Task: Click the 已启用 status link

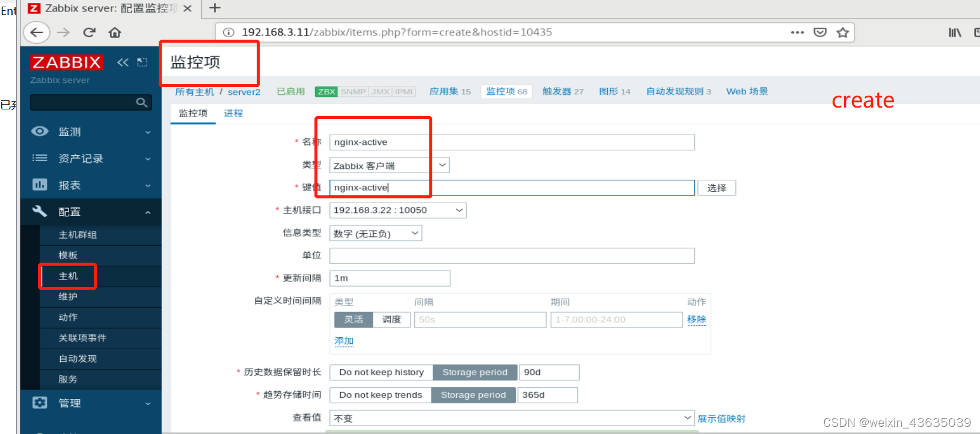Action: click(x=291, y=91)
